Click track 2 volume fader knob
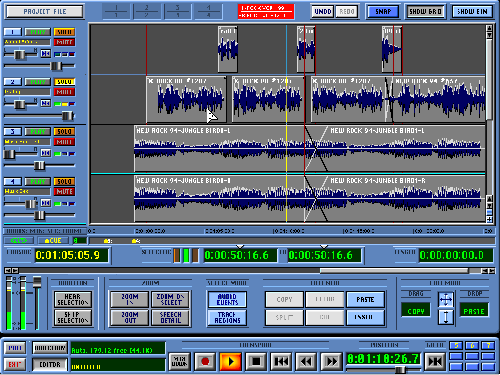Viewport: 500px width, 375px height. (68, 116)
